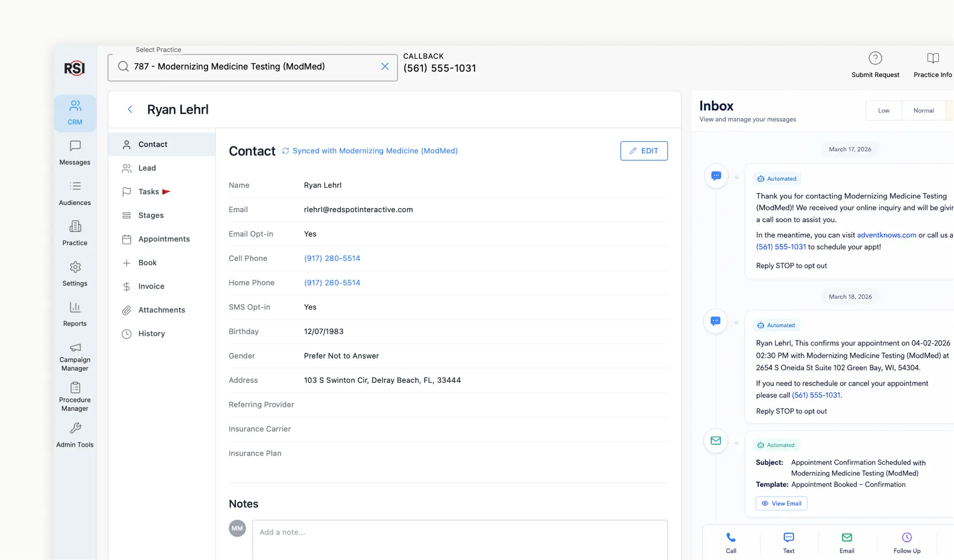Open the Tasks tab
The image size is (954, 560).
[x=162, y=192]
